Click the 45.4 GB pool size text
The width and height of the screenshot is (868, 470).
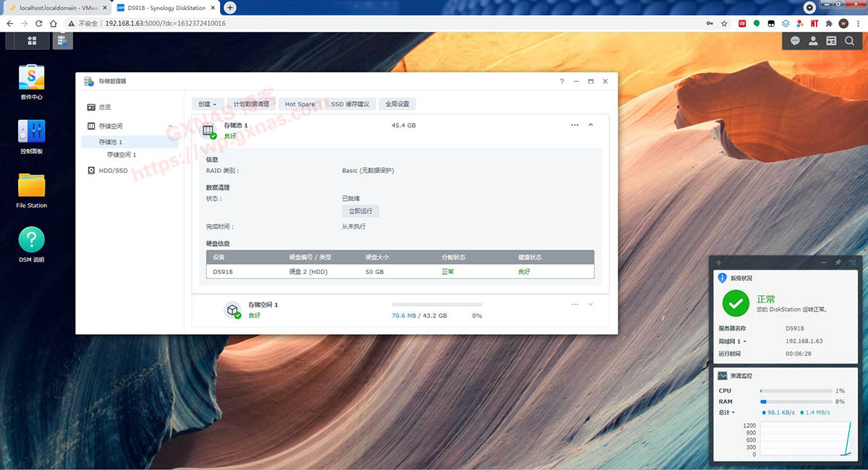pyautogui.click(x=404, y=125)
